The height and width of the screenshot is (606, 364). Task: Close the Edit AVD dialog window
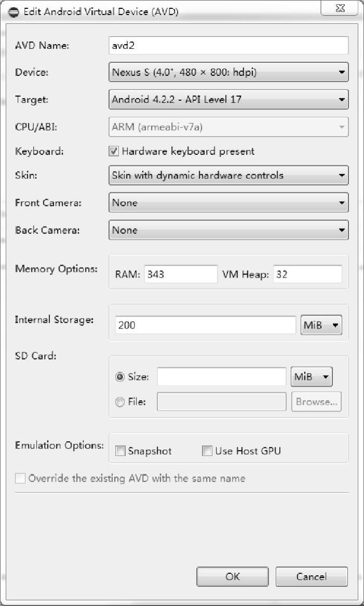pyautogui.click(x=340, y=9)
